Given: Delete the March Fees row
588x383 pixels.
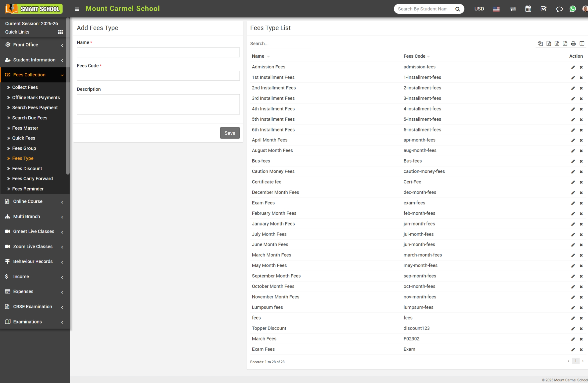Looking at the screenshot, I should click(x=581, y=339).
